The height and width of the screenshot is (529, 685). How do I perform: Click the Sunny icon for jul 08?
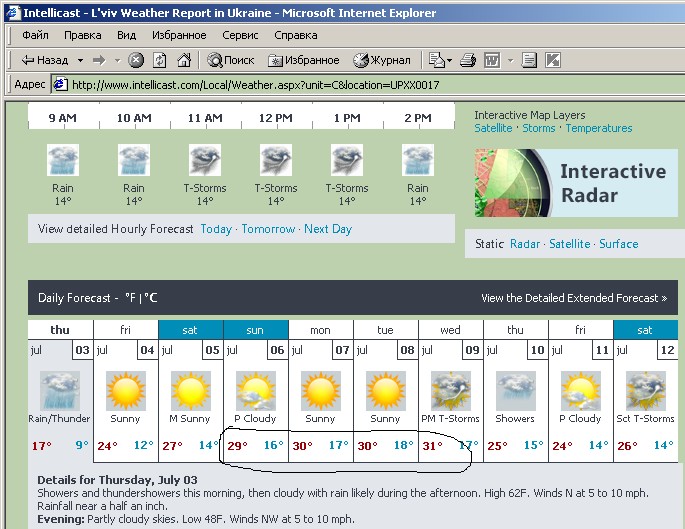coord(386,391)
